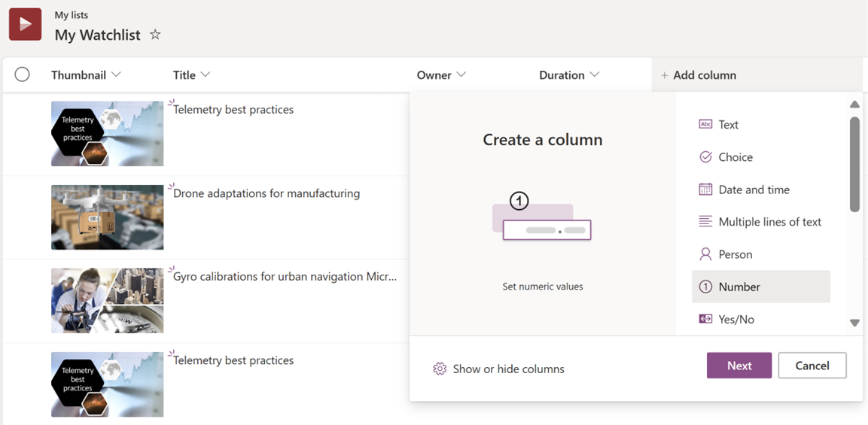
Task: Go to My lists breadcrumb
Action: point(71,15)
